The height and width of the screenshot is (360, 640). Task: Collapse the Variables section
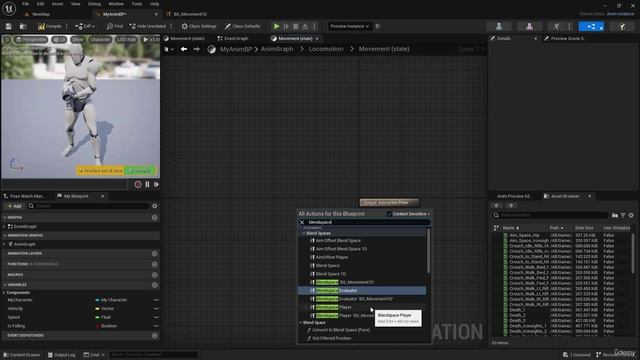click(x=5, y=285)
